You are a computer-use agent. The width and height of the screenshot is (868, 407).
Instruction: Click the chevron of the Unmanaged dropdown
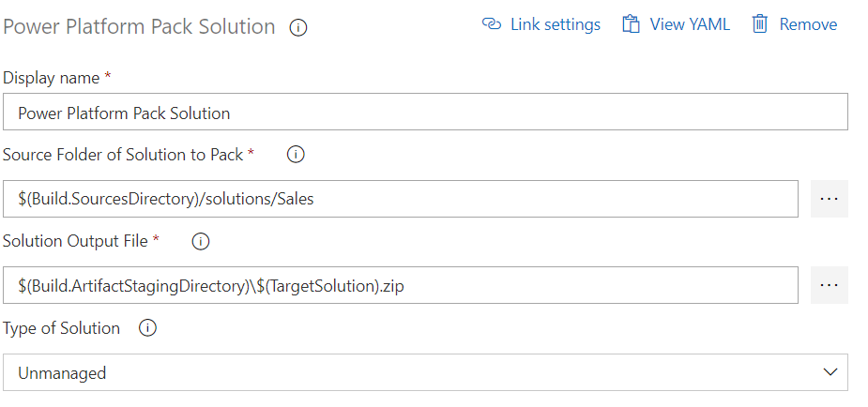tap(830, 372)
